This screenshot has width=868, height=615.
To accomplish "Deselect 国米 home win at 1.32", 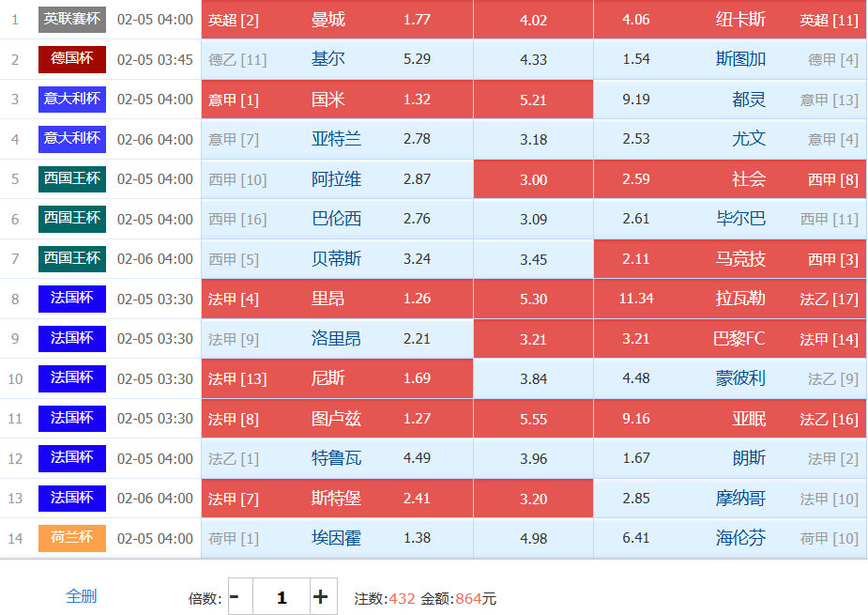I will pyautogui.click(x=337, y=100).
